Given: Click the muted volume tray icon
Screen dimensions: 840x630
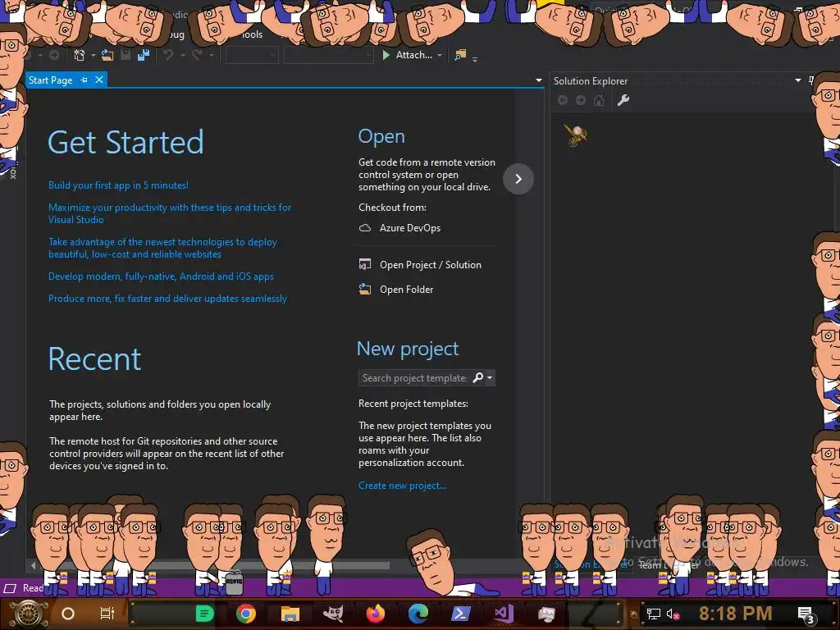Looking at the screenshot, I should coord(673,614).
